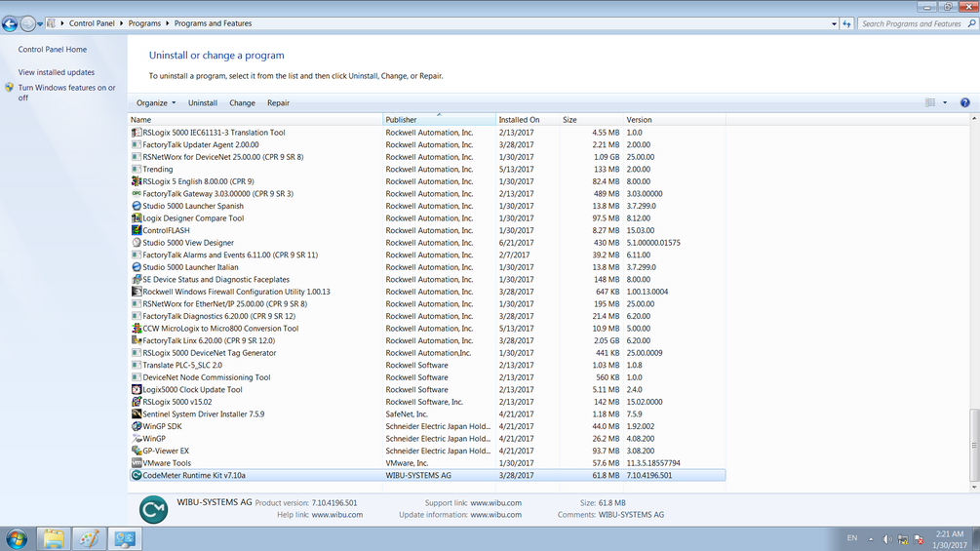The width and height of the screenshot is (980, 551).
Task: Open the recent pages dropdown arrow
Action: coord(40,23)
